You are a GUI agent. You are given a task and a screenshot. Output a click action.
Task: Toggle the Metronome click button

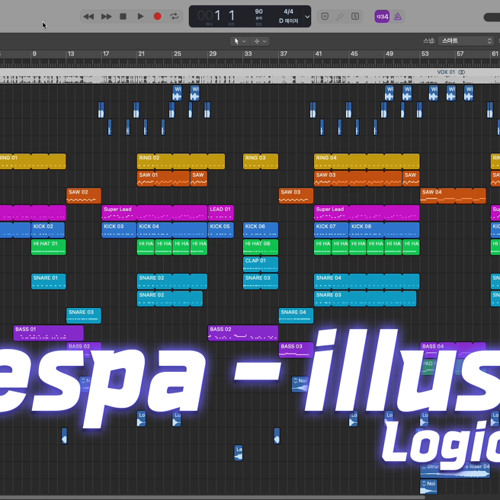point(398,16)
